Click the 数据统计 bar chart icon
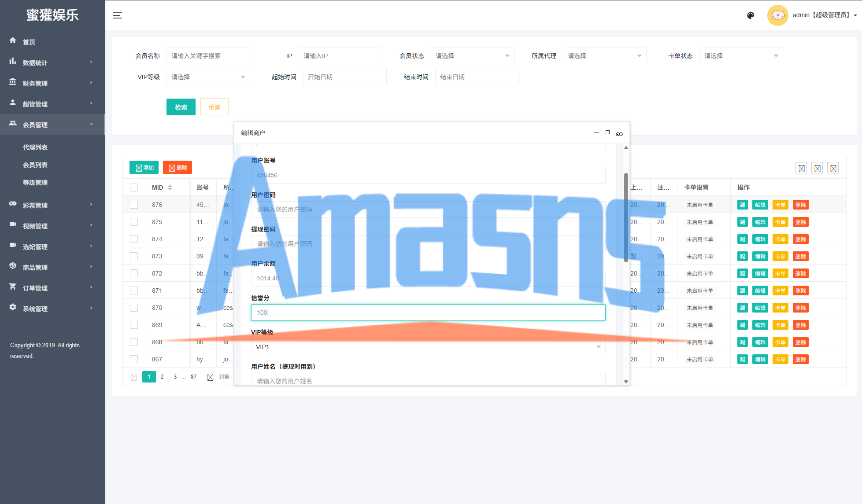This screenshot has width=862, height=504. coord(13,62)
